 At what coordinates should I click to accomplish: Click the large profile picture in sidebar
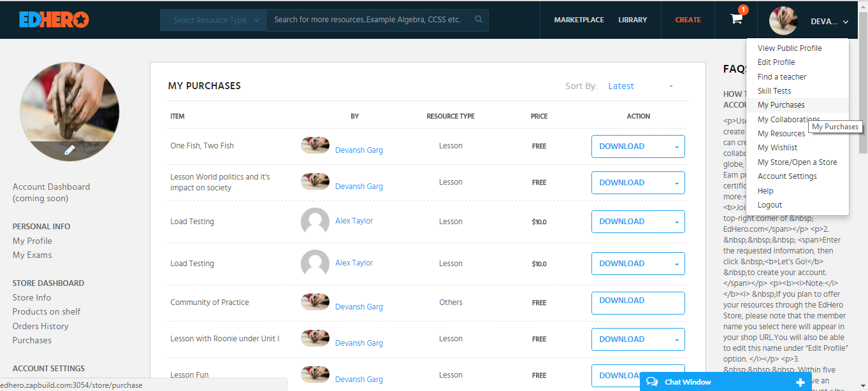[x=69, y=111]
